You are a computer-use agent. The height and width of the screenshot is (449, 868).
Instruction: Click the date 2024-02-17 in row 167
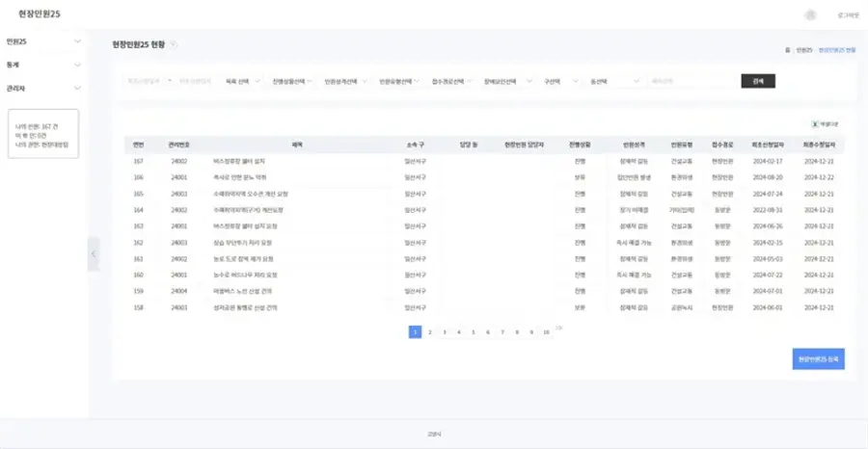tap(768, 162)
